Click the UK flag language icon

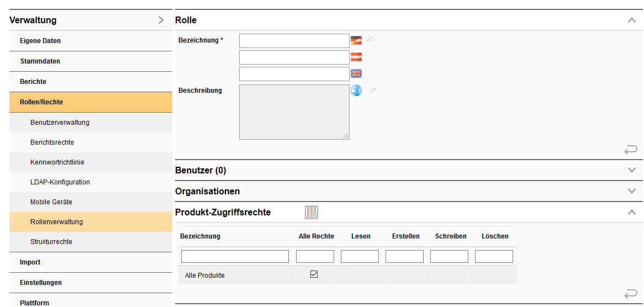click(x=356, y=73)
